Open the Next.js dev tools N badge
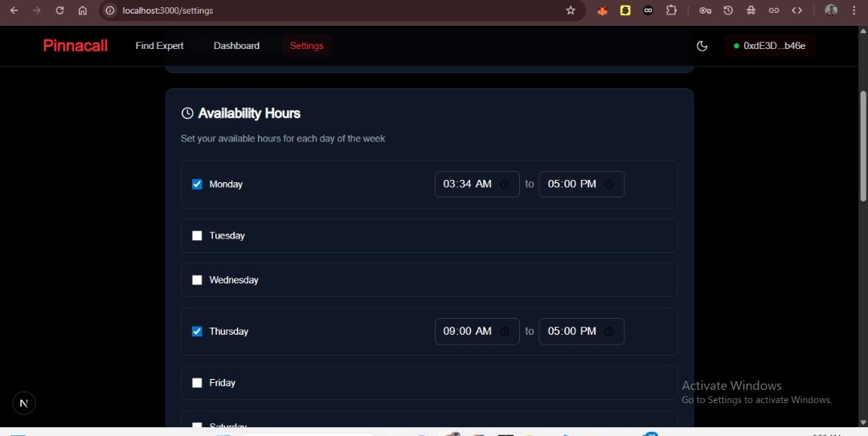 coord(24,403)
